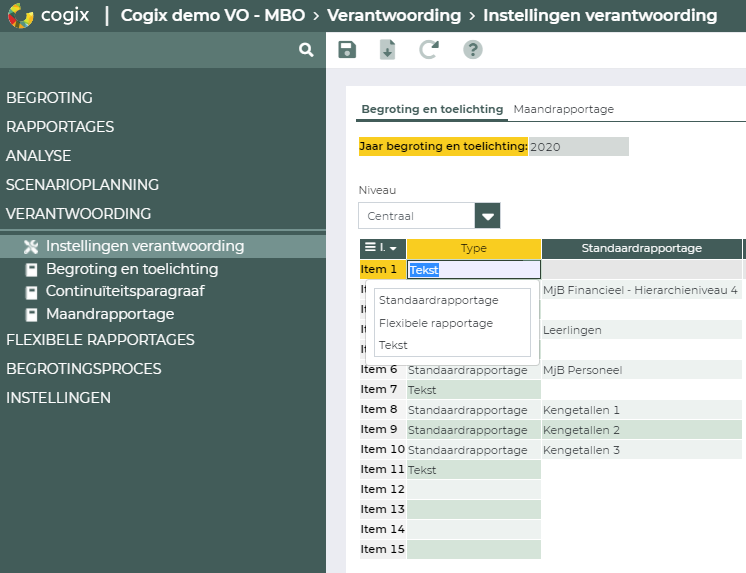The width and height of the screenshot is (746, 573).
Task: Click the Type column header
Action: click(x=474, y=248)
